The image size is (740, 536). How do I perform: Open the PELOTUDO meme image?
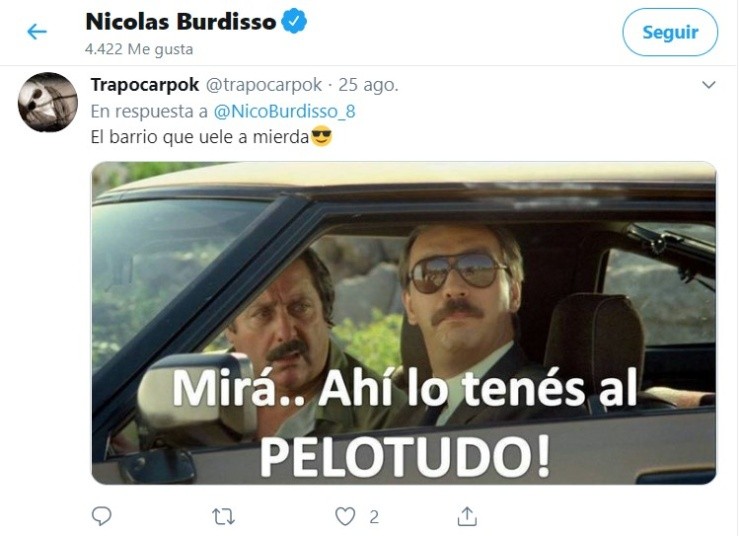(404, 323)
